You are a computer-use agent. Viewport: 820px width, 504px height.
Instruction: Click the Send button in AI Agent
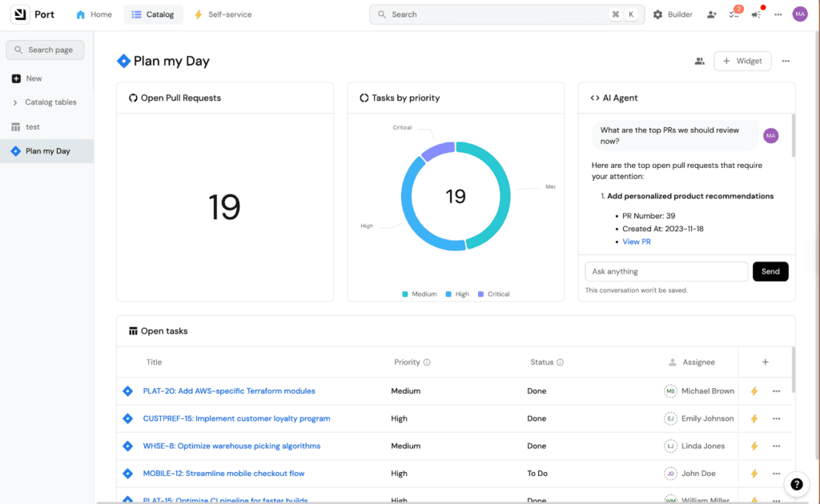pos(770,271)
